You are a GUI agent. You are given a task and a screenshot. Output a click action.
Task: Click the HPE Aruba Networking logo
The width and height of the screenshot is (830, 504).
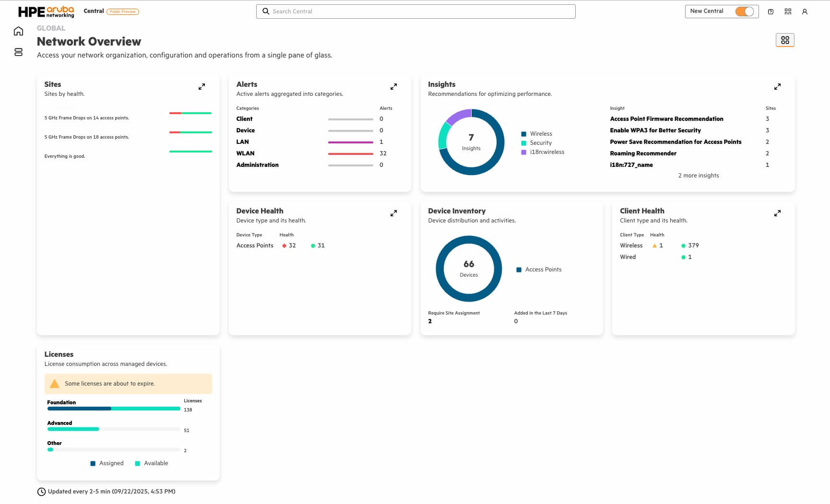point(46,12)
